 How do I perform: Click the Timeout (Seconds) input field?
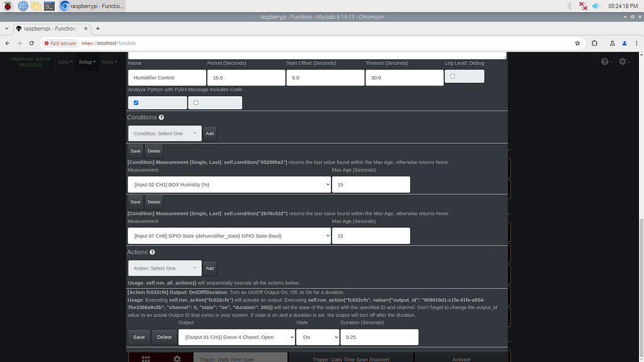tap(404, 77)
